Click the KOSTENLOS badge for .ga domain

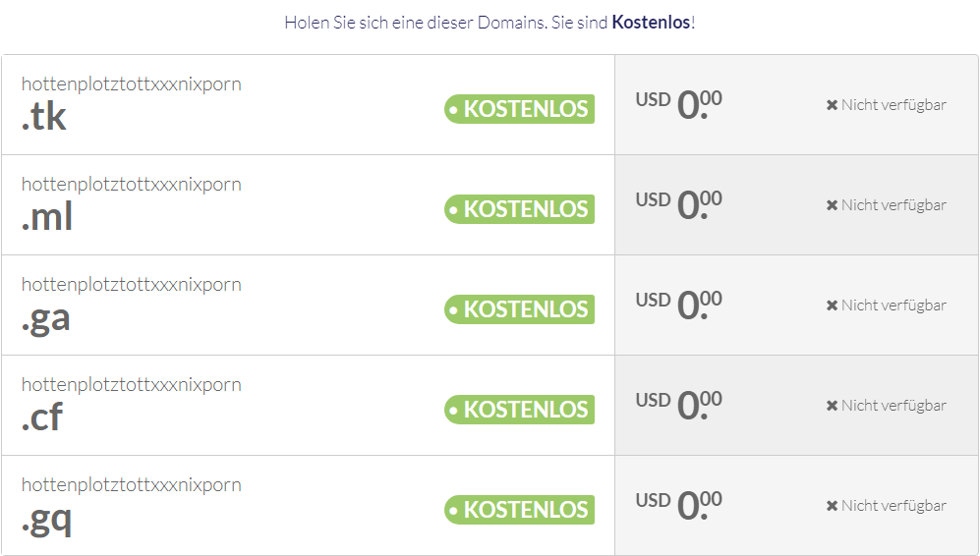coord(519,309)
